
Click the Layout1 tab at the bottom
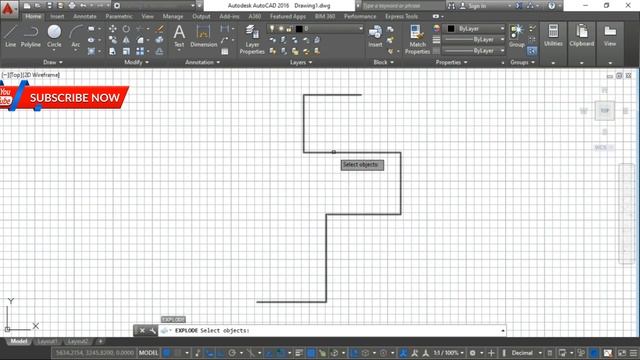coord(47,341)
